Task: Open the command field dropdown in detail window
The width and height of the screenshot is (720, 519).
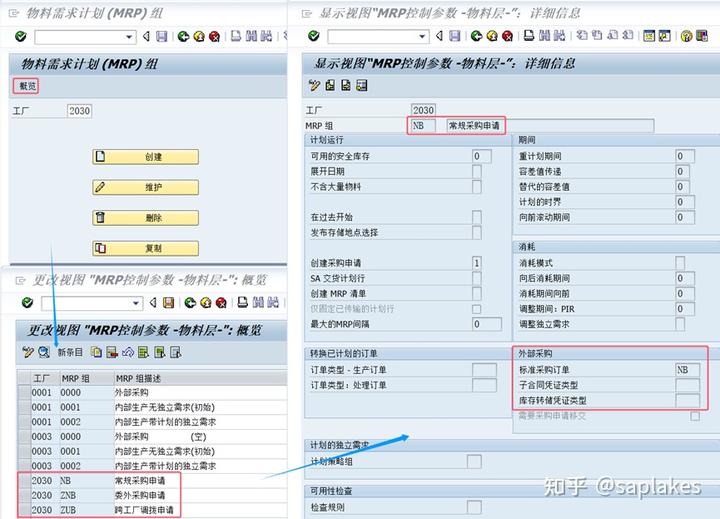Action: click(x=423, y=36)
